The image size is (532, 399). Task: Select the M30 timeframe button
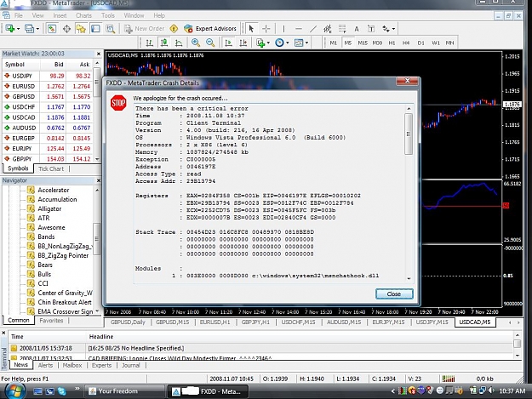pos(377,43)
